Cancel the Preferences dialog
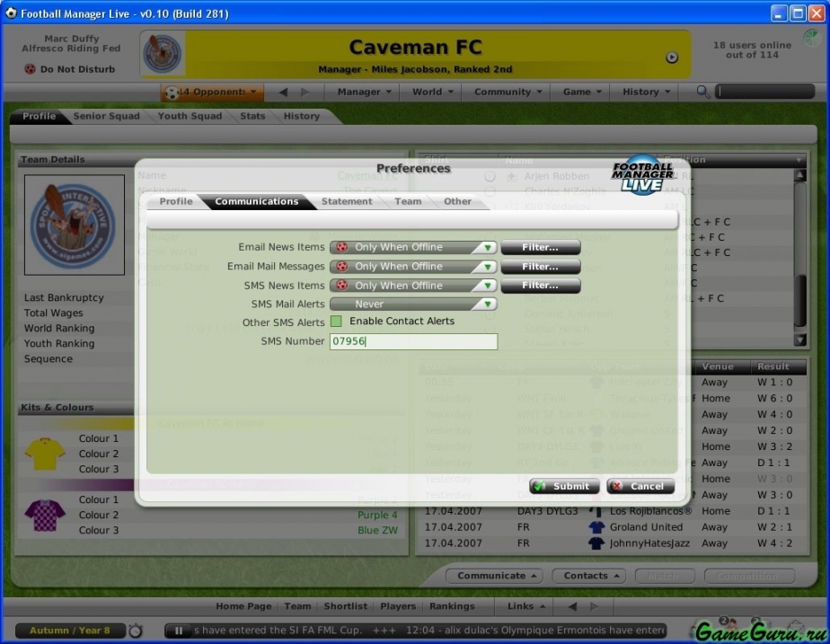This screenshot has width=830, height=644. [x=640, y=486]
